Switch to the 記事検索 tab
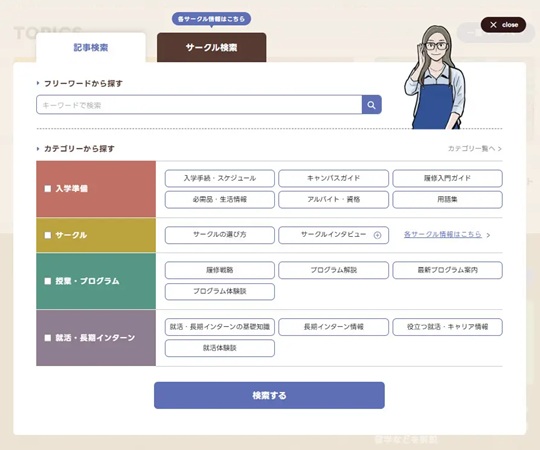540x450 pixels. pyautogui.click(x=91, y=48)
